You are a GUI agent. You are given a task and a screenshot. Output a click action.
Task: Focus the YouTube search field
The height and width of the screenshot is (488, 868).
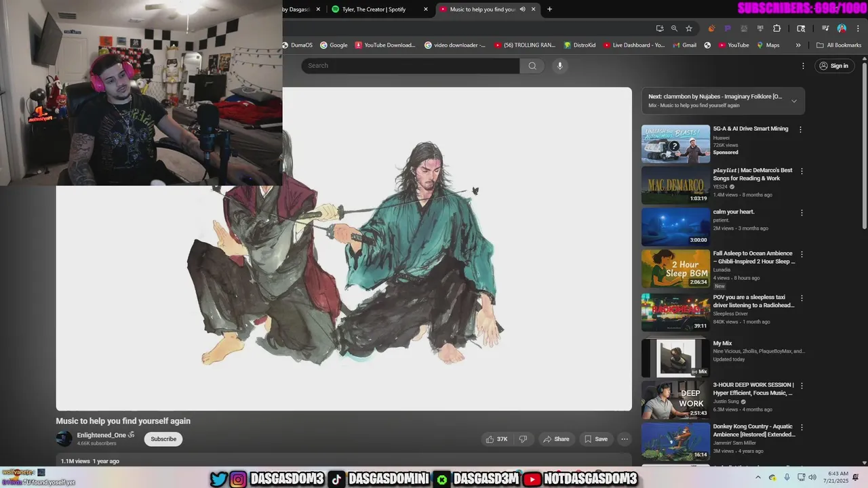click(410, 66)
